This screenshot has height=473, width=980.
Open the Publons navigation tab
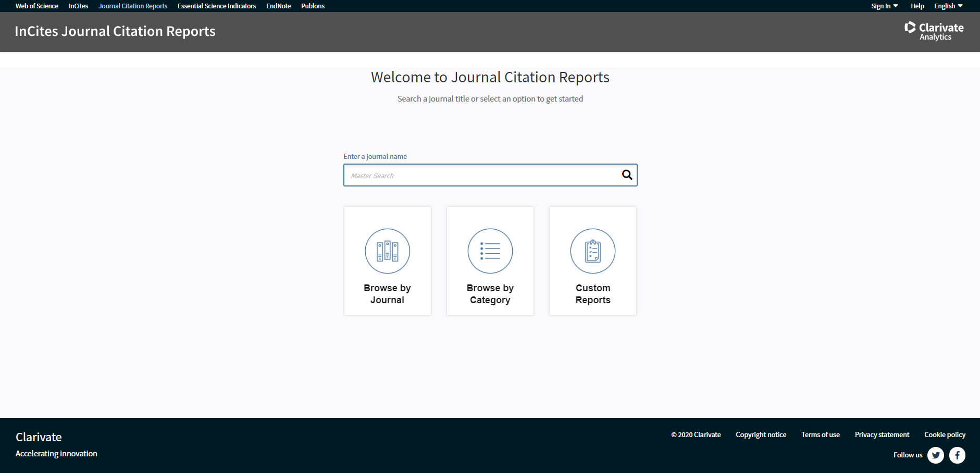313,6
